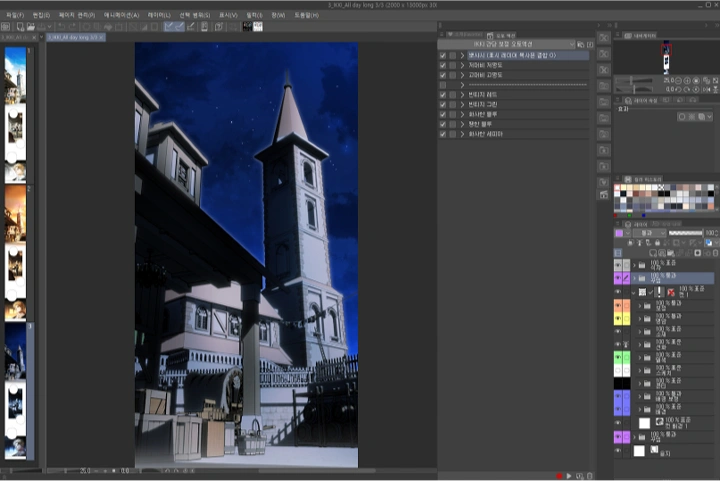This screenshot has height=481, width=720.
Task: Adjust the layer opacity slider
Action: (685, 233)
